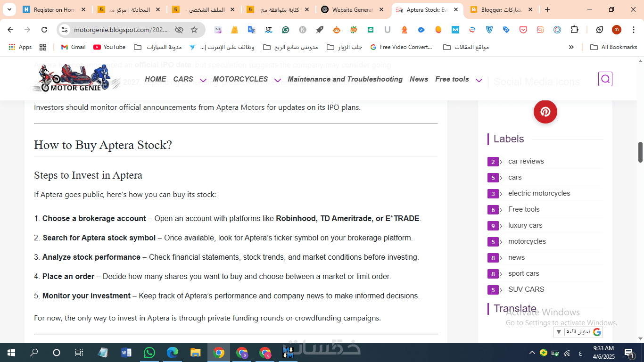Close the Aptera Stock tab
Viewport: 644px width, 362px height.
pyautogui.click(x=456, y=9)
